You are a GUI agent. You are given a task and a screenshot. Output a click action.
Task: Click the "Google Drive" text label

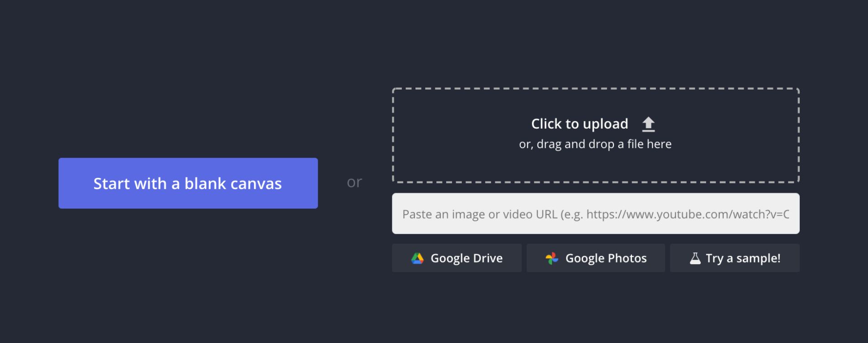(x=466, y=258)
